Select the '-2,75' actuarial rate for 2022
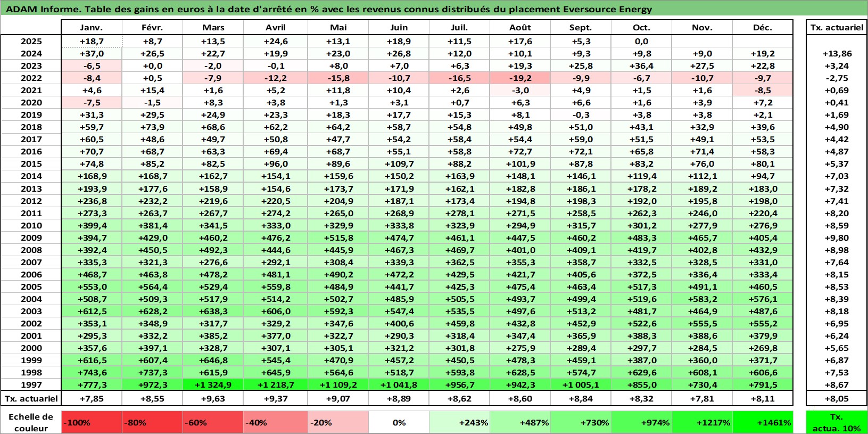This screenshot has width=868, height=434. point(837,78)
